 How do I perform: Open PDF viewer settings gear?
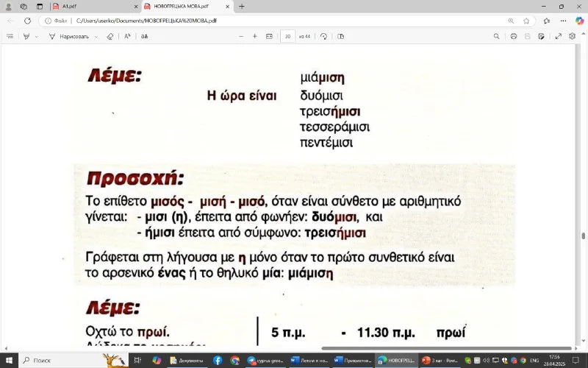(572, 36)
